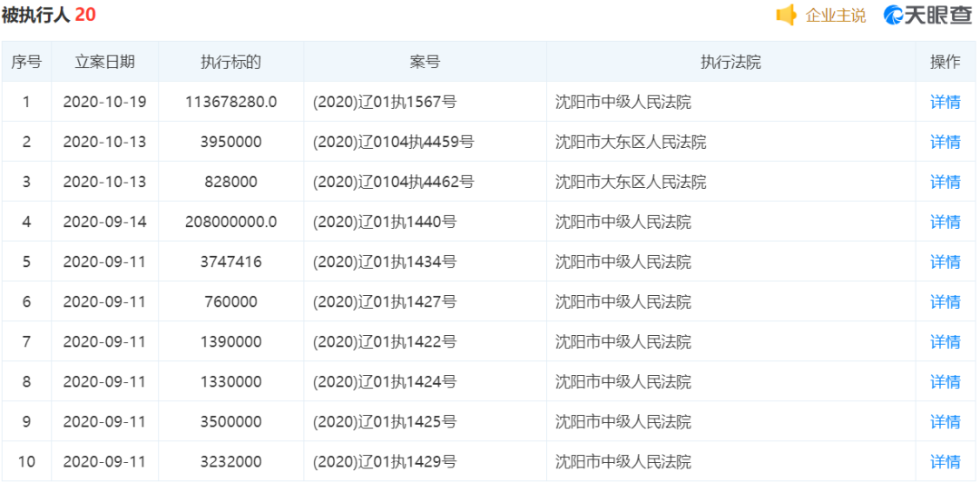Image resolution: width=980 pixels, height=483 pixels.
Task: Select 沈阳市中级人民法院 in row 1
Action: [x=623, y=102]
